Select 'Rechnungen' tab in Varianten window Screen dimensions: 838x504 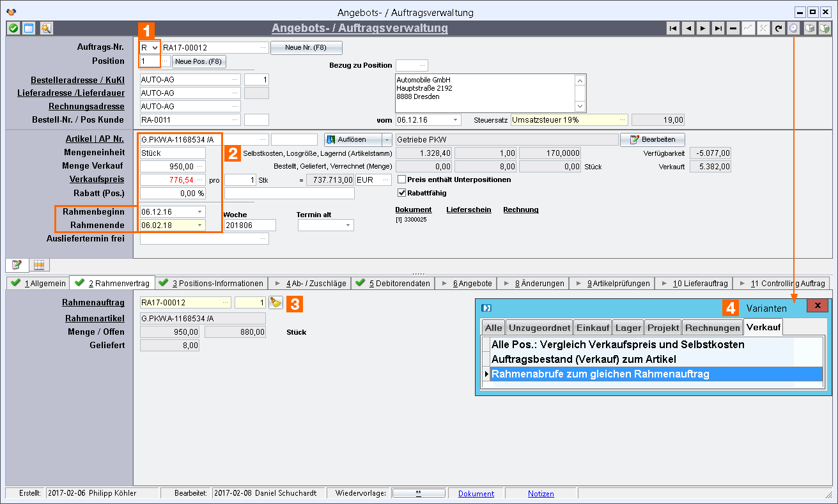[x=712, y=328]
